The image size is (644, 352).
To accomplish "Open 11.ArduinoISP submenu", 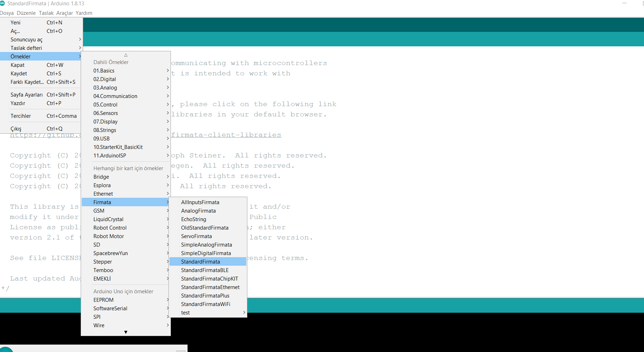I will (126, 156).
